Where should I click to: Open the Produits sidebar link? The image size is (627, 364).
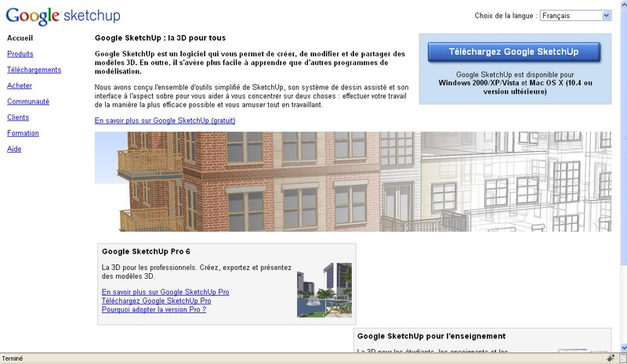tap(20, 54)
